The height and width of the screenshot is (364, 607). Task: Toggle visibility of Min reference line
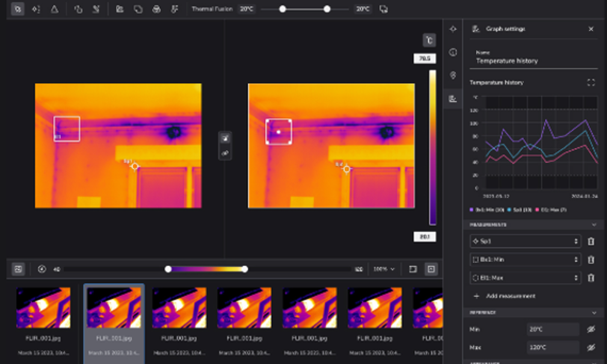591,330
